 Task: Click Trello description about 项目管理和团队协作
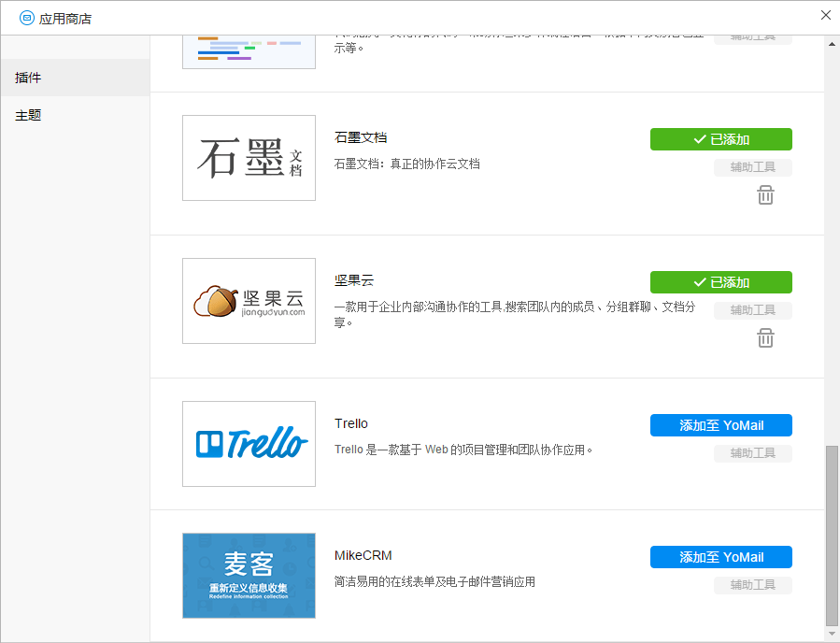pyautogui.click(x=463, y=450)
